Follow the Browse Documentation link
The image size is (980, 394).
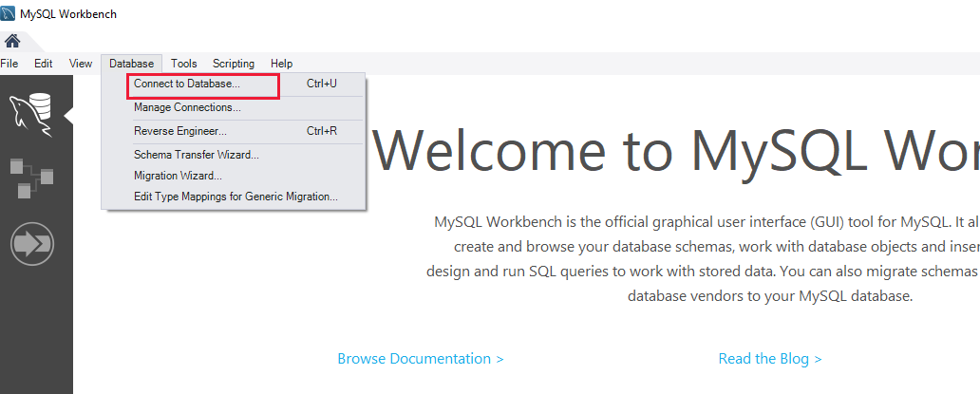pyautogui.click(x=421, y=359)
